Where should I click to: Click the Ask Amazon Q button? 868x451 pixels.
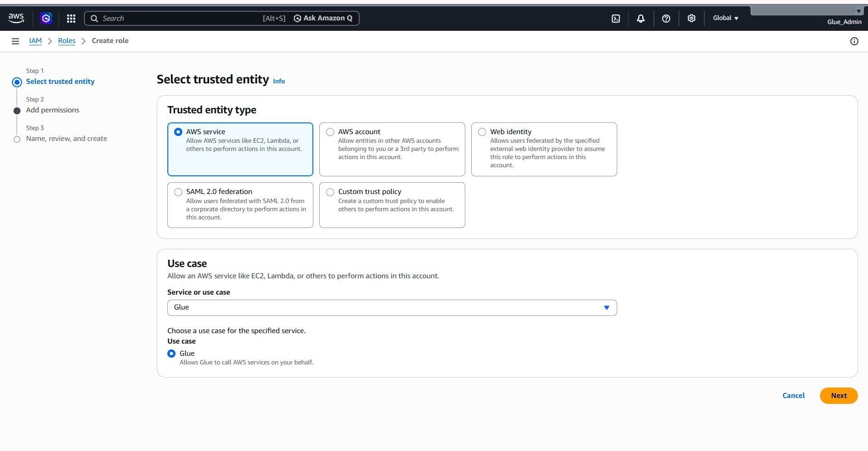323,18
